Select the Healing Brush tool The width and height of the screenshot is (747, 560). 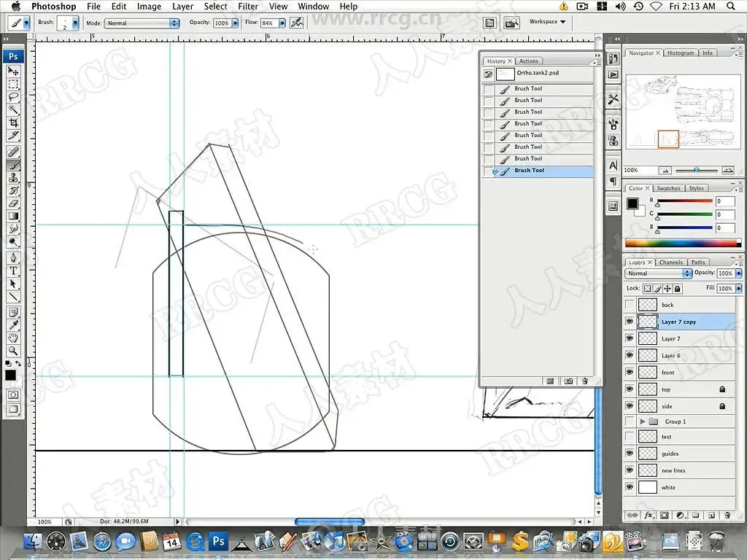pyautogui.click(x=13, y=152)
